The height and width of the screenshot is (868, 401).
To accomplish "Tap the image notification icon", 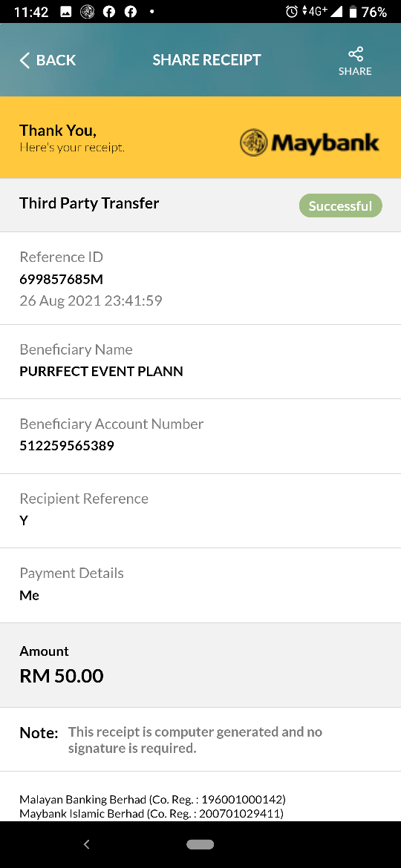I will click(x=66, y=12).
